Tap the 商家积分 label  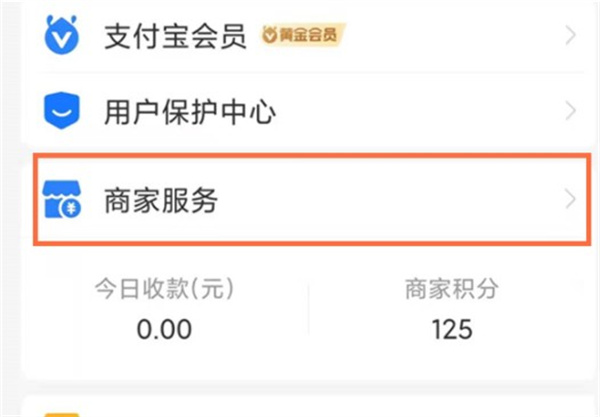tap(451, 290)
